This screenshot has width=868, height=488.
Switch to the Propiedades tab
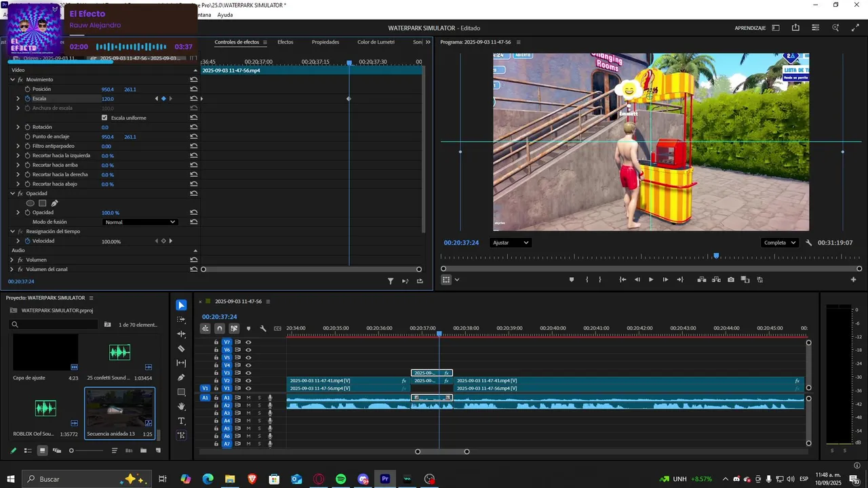click(325, 42)
